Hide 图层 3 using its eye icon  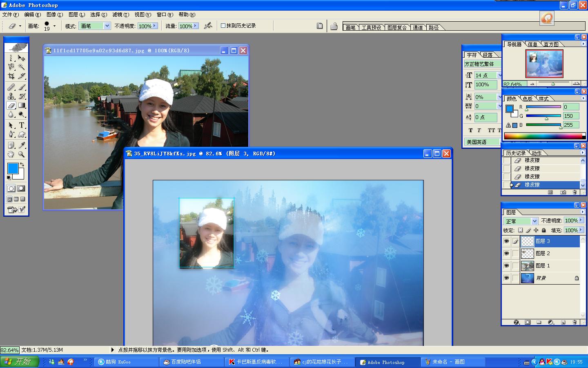click(506, 241)
